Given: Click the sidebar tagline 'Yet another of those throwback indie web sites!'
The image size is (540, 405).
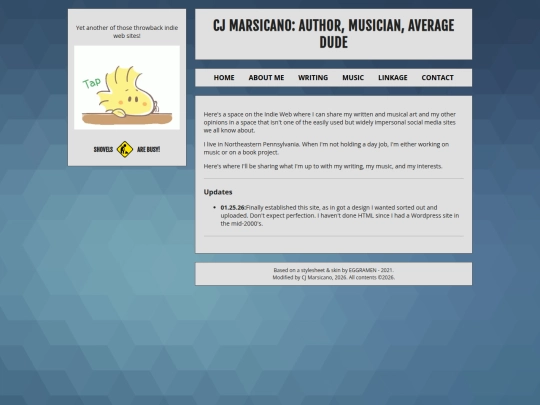Looking at the screenshot, I should coord(127,32).
